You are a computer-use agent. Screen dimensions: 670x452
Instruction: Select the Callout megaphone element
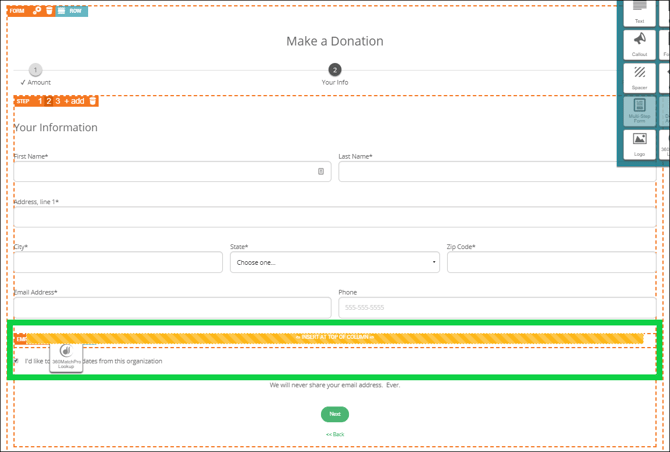(x=640, y=44)
